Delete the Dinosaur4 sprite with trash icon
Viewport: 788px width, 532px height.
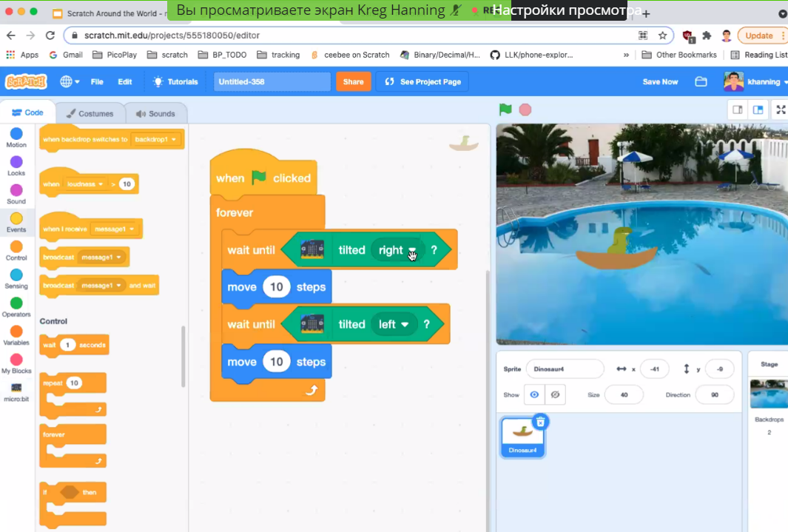click(540, 422)
